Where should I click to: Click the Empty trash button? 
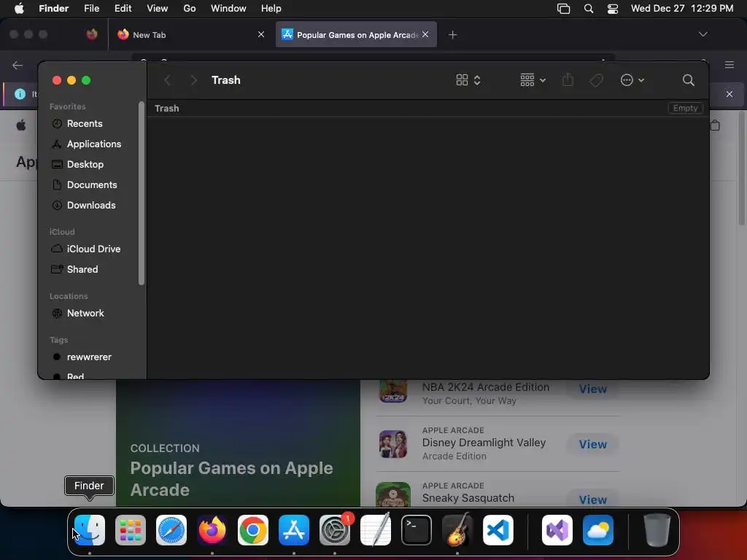[x=685, y=108]
